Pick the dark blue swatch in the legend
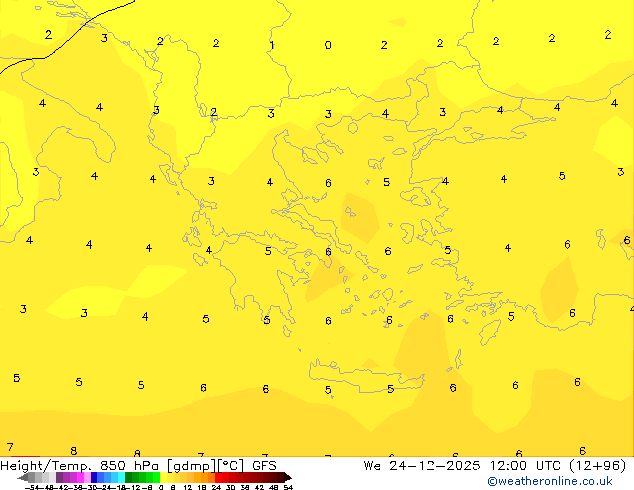This screenshot has height=490, width=634. [x=94, y=477]
